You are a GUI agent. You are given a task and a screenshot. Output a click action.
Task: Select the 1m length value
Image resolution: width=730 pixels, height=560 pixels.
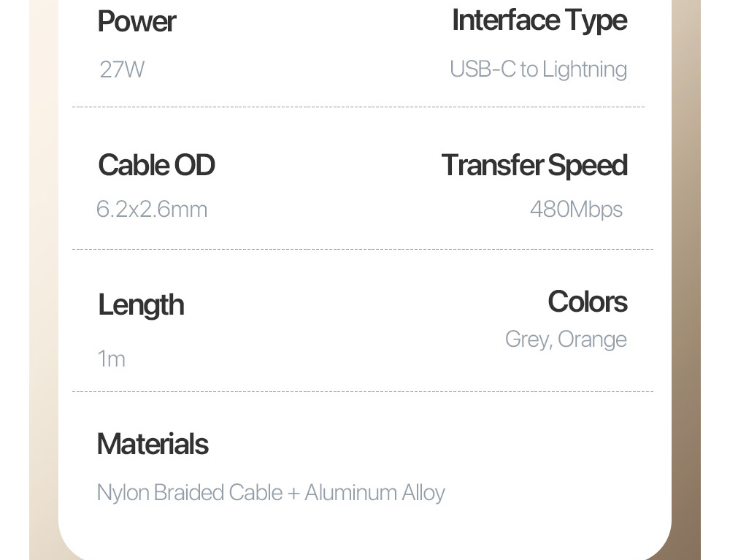(x=111, y=359)
